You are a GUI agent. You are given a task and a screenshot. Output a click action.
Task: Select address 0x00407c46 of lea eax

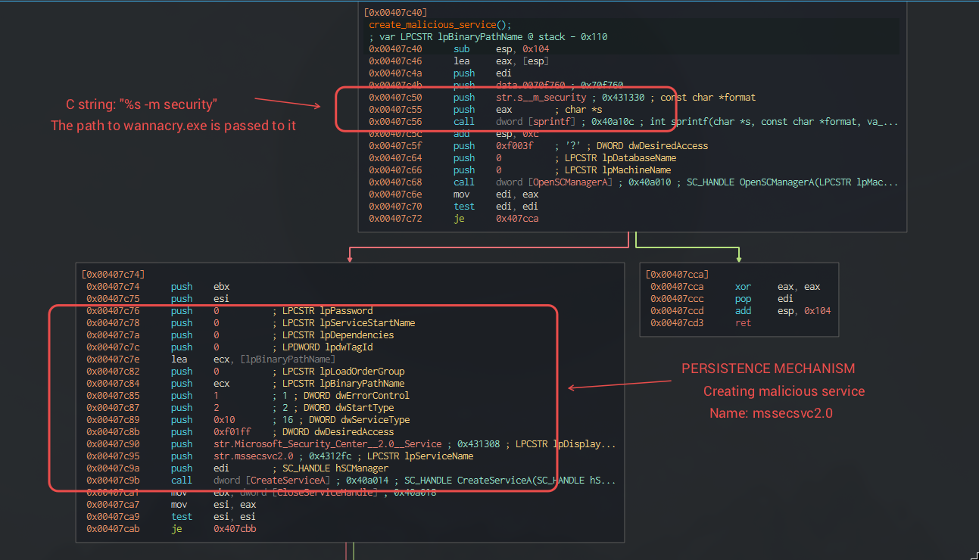pos(395,61)
